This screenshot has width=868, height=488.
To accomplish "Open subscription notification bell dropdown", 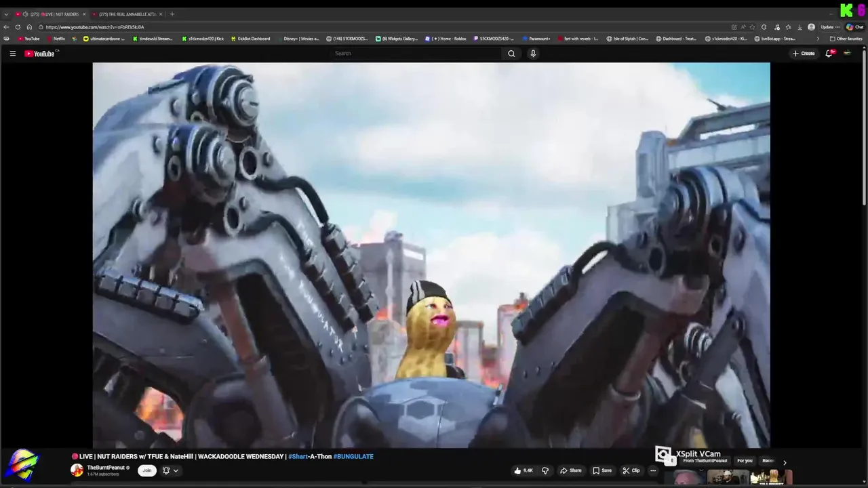I will point(170,470).
